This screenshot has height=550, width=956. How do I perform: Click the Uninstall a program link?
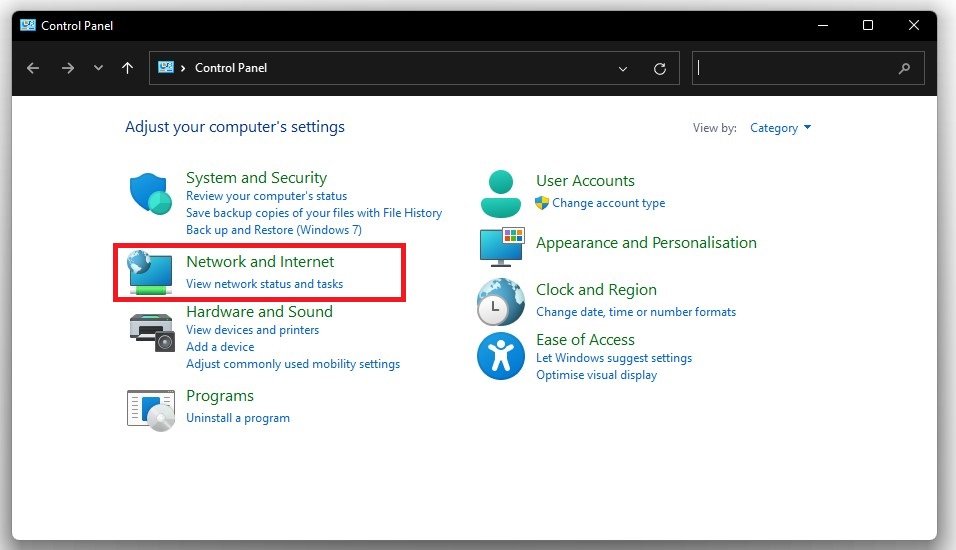[x=238, y=418]
